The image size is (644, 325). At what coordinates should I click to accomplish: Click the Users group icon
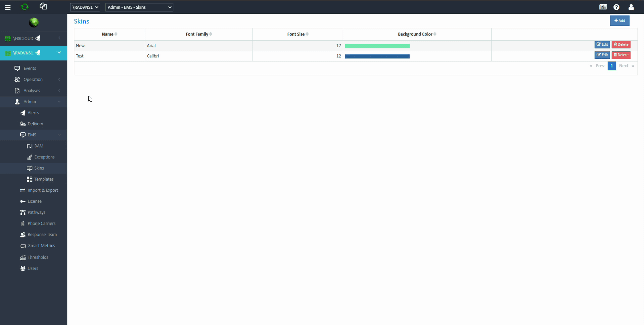point(23,269)
